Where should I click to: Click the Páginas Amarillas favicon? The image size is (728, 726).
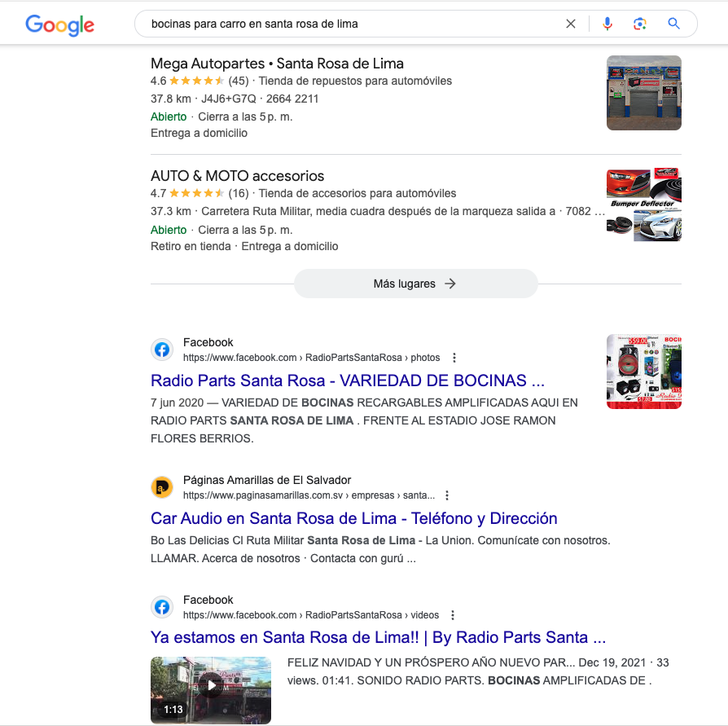coord(162,488)
